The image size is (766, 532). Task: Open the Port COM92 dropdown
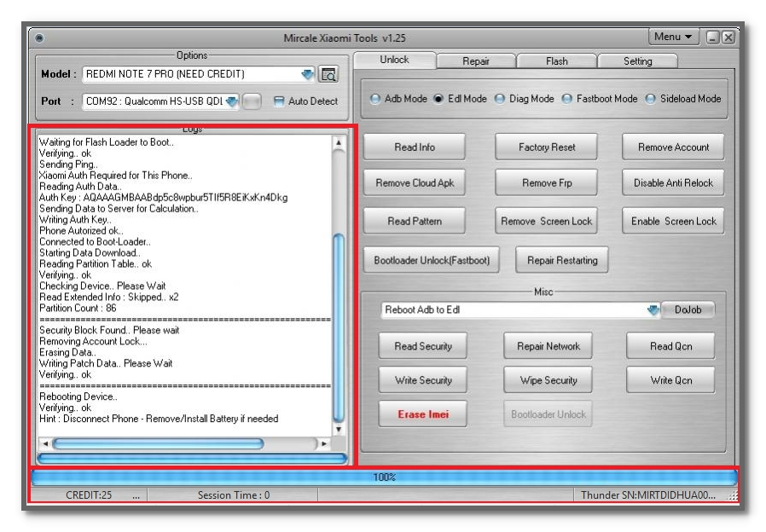coord(232,101)
